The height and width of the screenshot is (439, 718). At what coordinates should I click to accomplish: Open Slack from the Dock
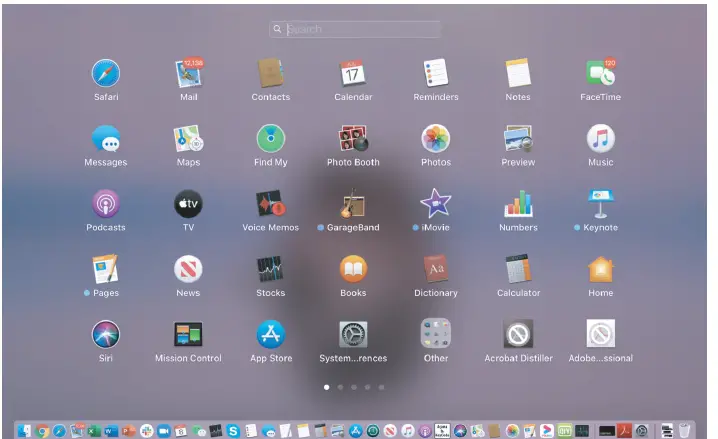click(x=146, y=431)
